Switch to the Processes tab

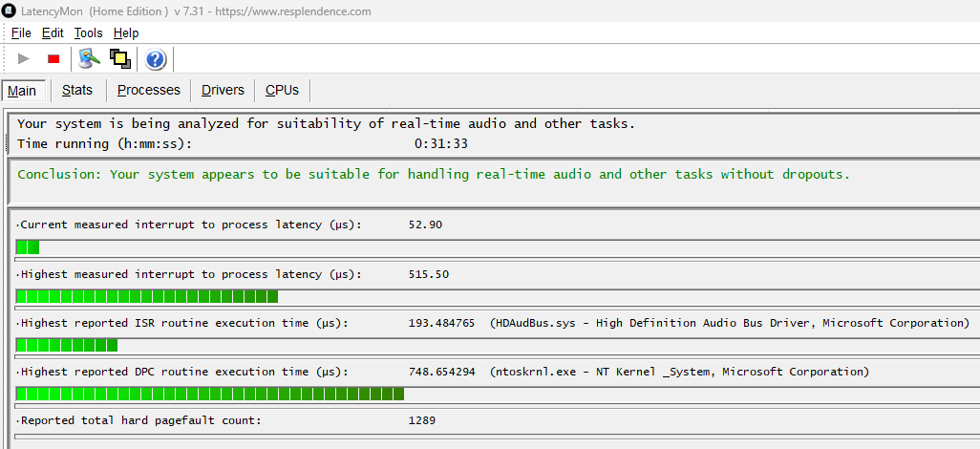[x=149, y=90]
